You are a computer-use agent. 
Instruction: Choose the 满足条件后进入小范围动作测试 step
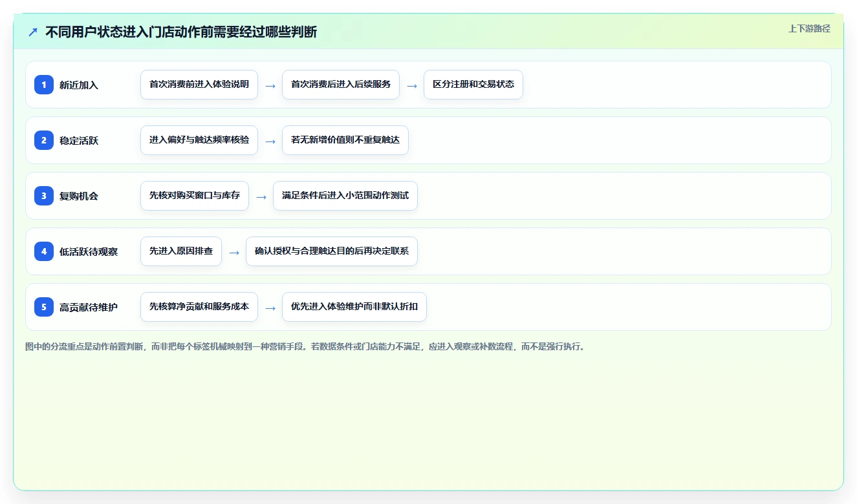point(345,196)
